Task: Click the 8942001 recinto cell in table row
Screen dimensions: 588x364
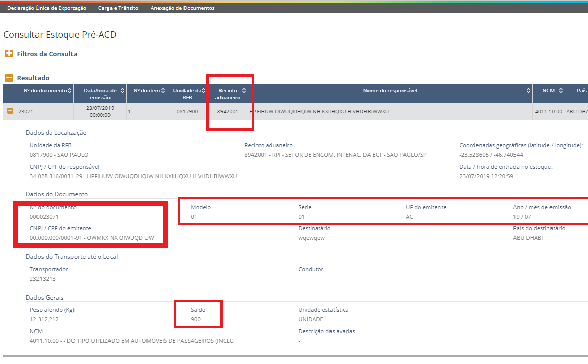Action: (x=228, y=112)
